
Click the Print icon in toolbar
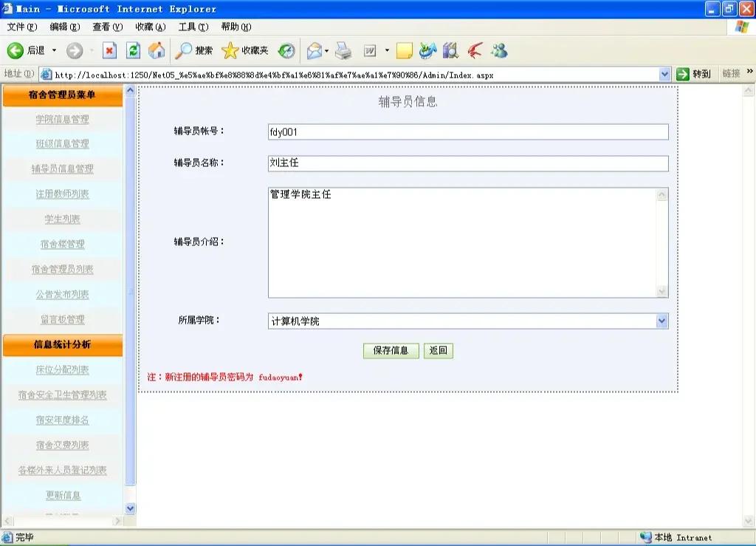pyautogui.click(x=343, y=51)
